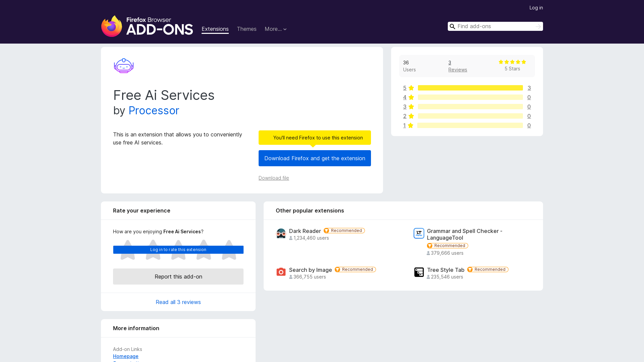Click the "366,755 users" text
Viewport: 644px width, 362px height.
[x=308, y=277]
